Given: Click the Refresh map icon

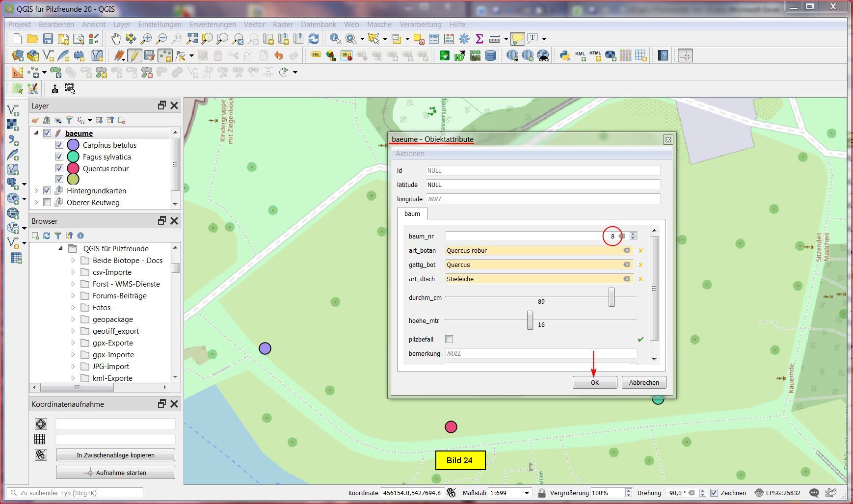Looking at the screenshot, I should tap(314, 39).
